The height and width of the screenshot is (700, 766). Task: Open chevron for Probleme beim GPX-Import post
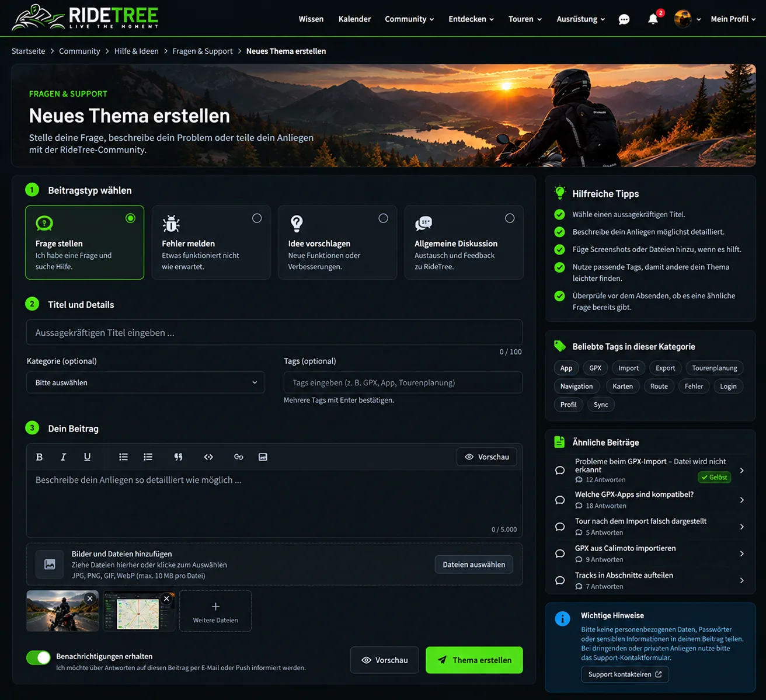[742, 471]
